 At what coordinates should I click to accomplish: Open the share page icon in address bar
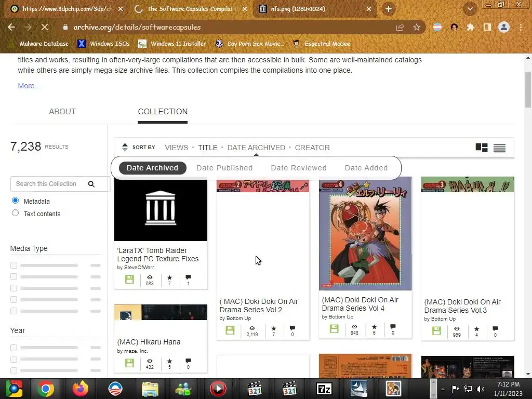click(400, 27)
